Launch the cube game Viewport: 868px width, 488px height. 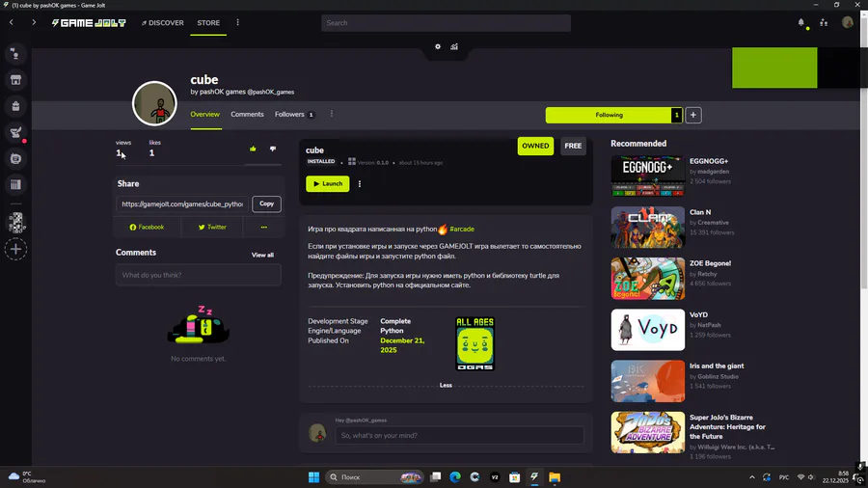pos(328,183)
